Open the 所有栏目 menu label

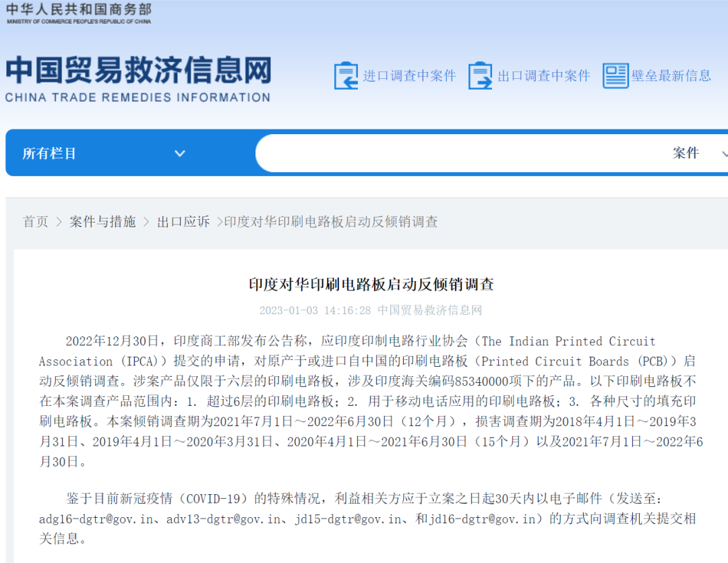[x=49, y=153]
